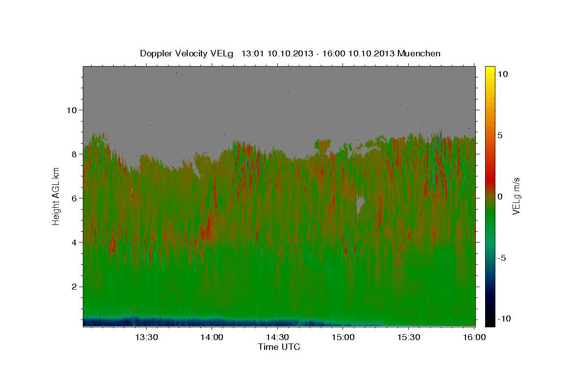Click the height axis label '4'

(73, 242)
